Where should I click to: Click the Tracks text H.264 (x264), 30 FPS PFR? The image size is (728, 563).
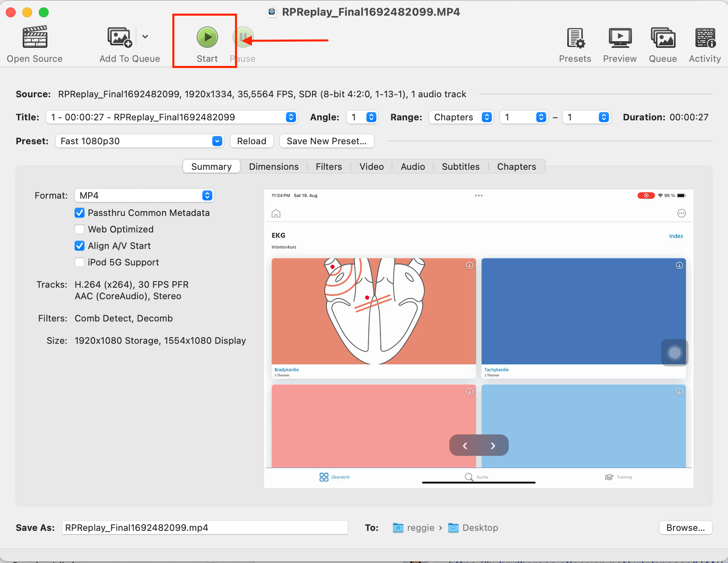(x=132, y=284)
